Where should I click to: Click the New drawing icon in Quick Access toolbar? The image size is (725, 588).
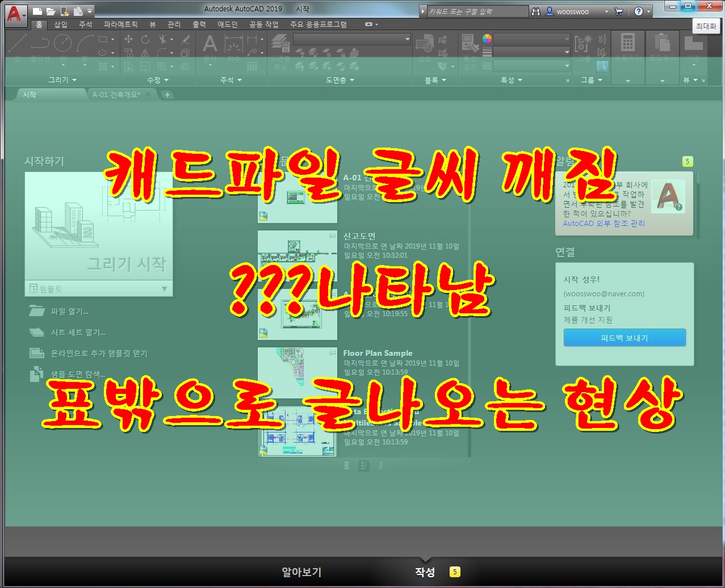point(37,11)
